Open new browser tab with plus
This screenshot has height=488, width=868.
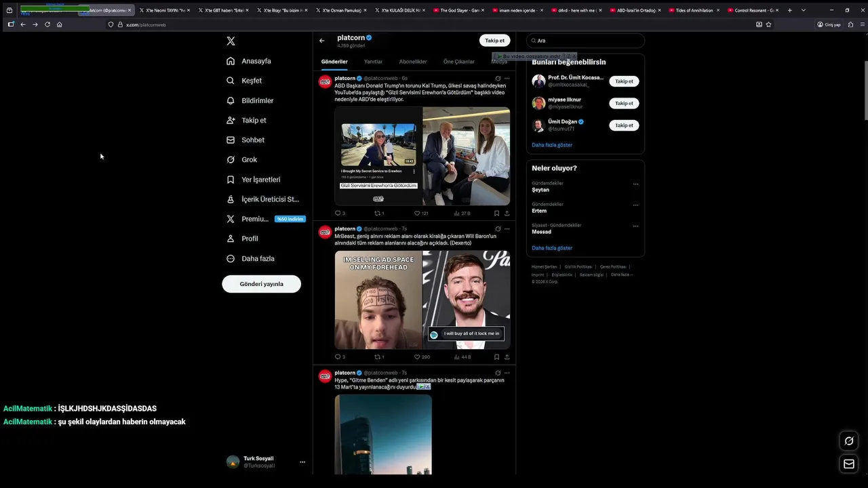[x=790, y=10]
